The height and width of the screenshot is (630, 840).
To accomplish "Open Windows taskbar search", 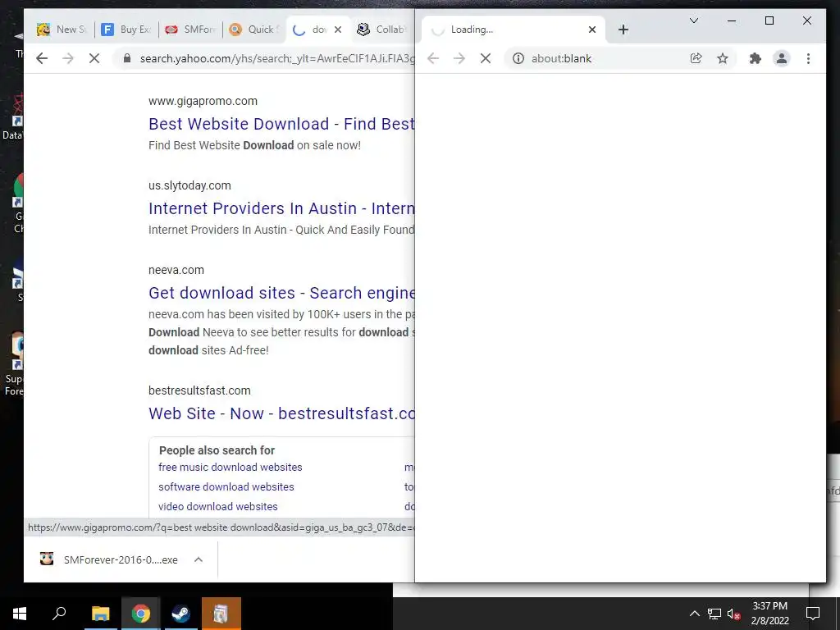I will (59, 614).
